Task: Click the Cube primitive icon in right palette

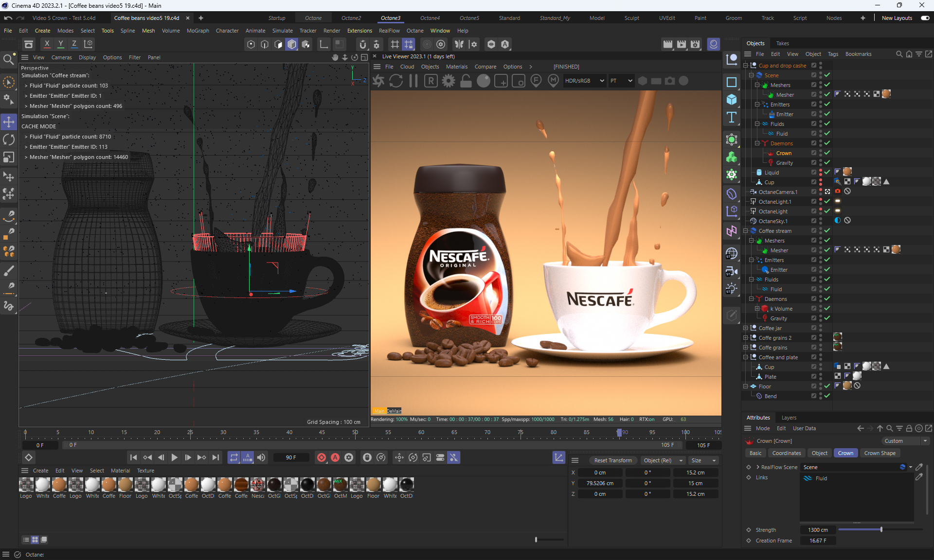Action: pos(732,100)
